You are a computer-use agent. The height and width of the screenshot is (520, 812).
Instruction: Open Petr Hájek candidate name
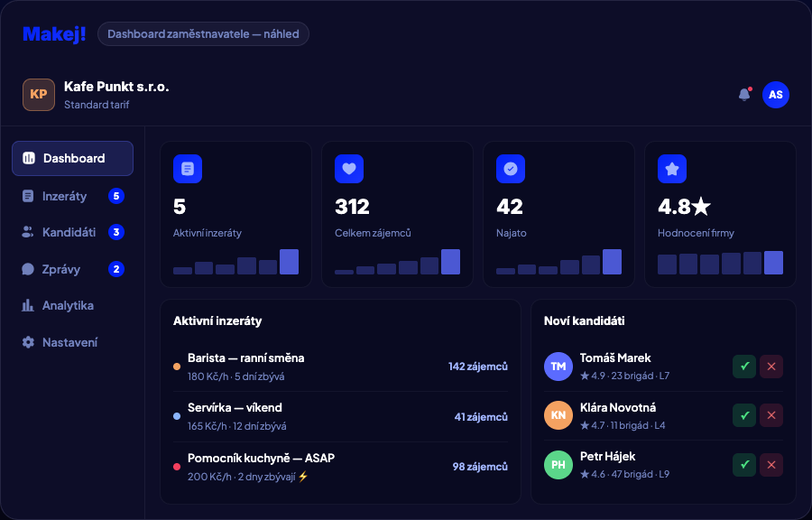(607, 456)
